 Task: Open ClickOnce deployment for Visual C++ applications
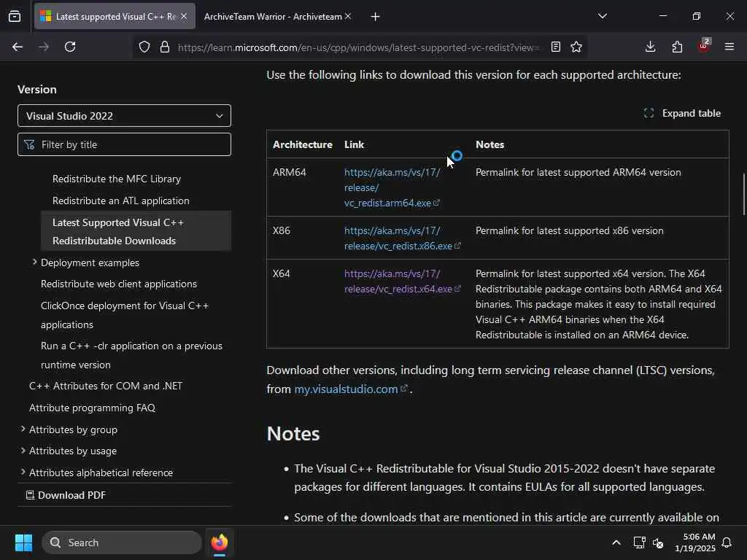click(x=125, y=315)
